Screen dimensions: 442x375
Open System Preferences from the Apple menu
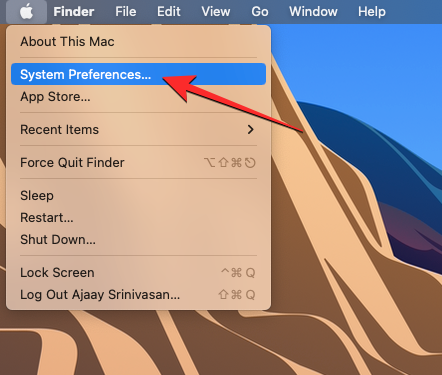click(138, 74)
